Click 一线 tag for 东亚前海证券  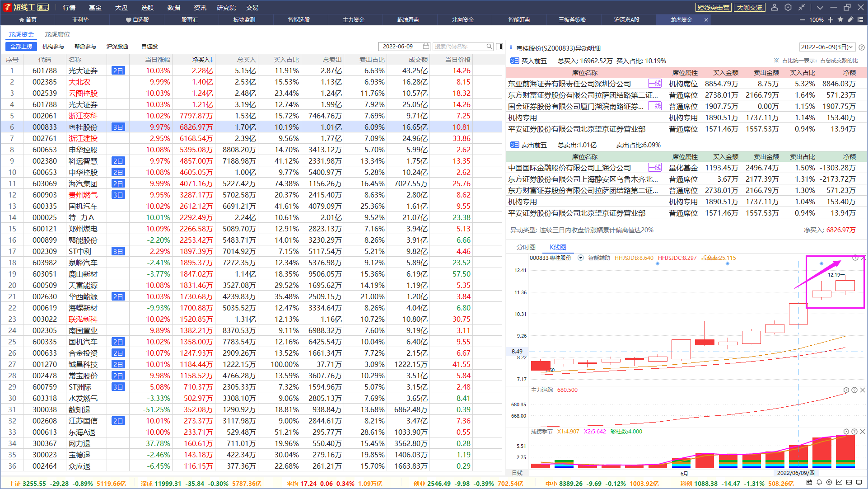point(655,84)
